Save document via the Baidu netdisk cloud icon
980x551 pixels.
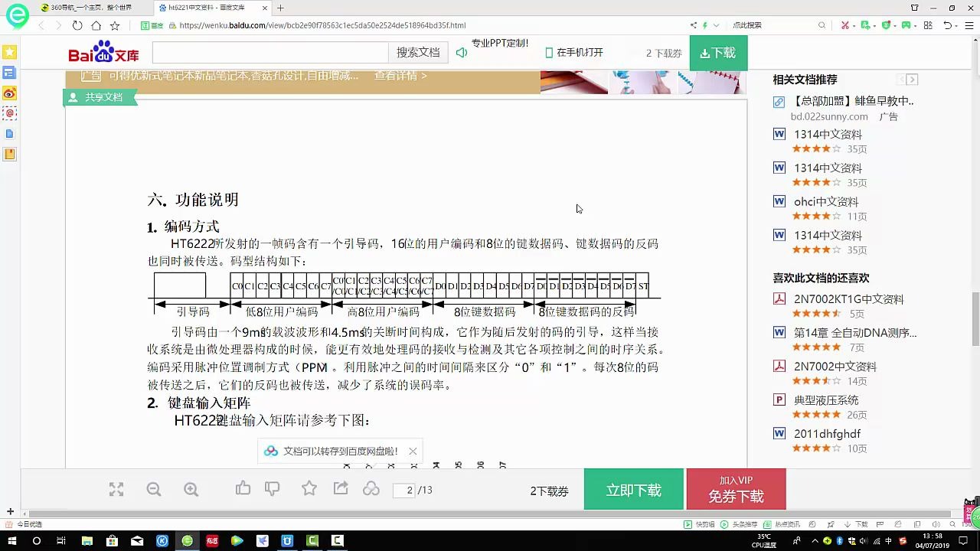371,489
